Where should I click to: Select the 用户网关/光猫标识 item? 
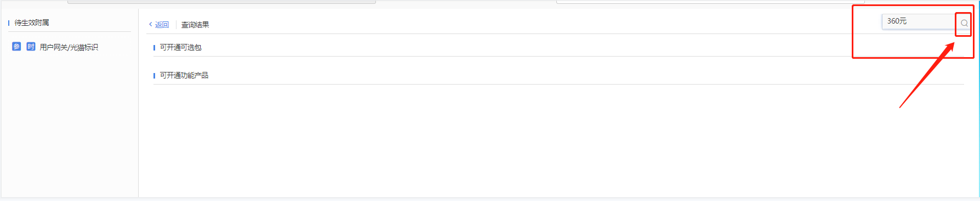coord(69,47)
